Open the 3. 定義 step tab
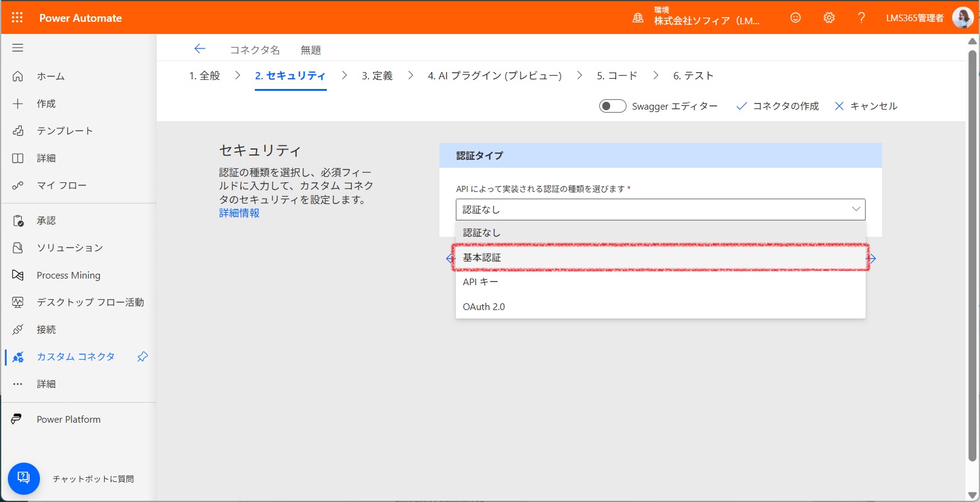Image resolution: width=980 pixels, height=502 pixels. tap(377, 76)
